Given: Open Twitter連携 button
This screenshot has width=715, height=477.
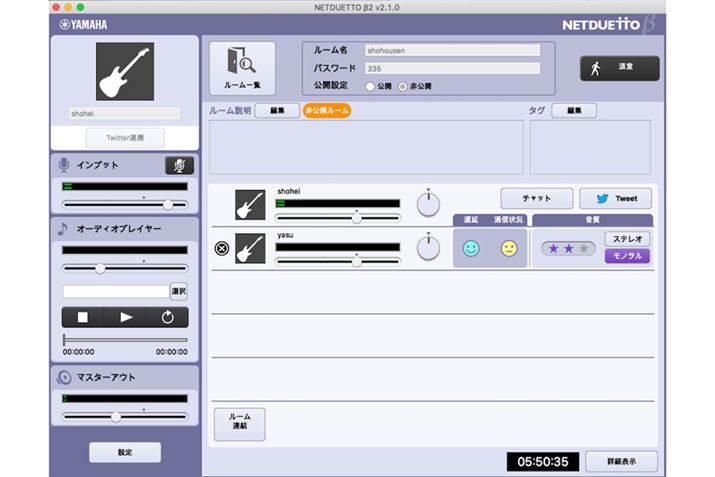Looking at the screenshot, I should pos(125,138).
